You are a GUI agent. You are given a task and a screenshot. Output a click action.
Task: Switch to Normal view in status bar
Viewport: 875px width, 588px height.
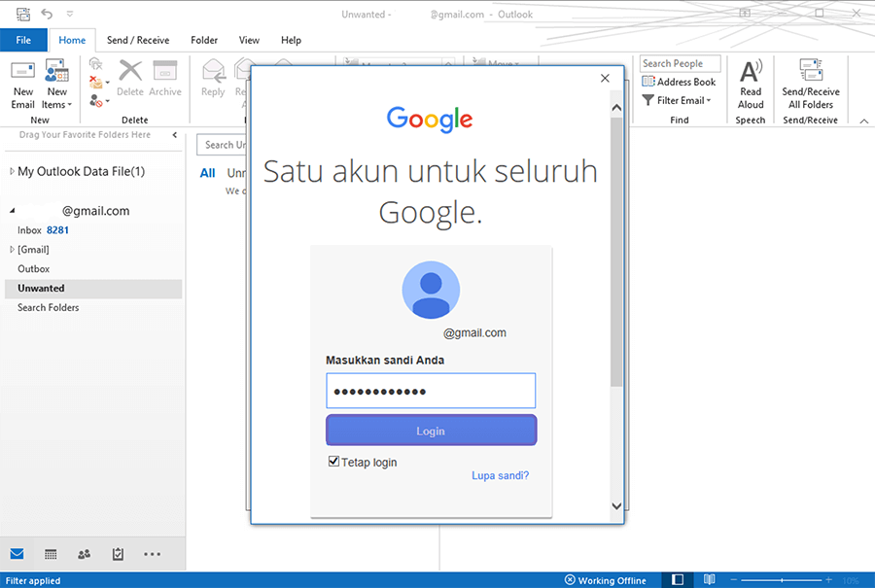point(678,580)
